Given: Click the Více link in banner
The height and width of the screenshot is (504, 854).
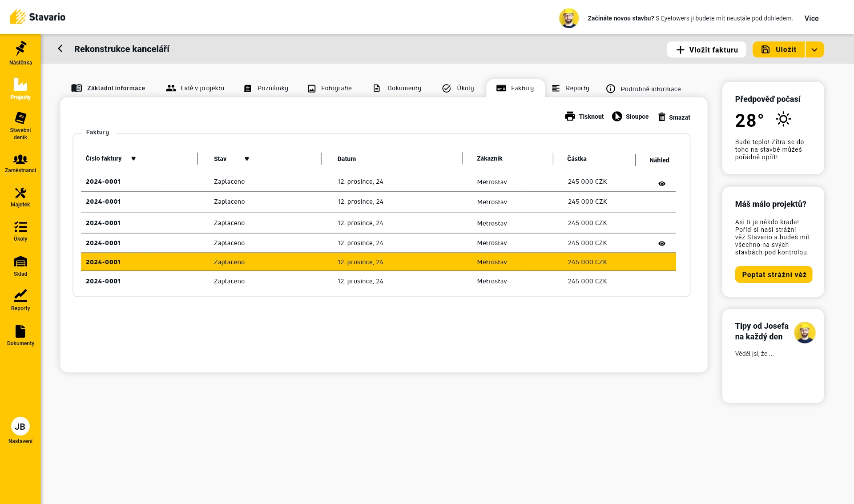Looking at the screenshot, I should click(x=811, y=18).
